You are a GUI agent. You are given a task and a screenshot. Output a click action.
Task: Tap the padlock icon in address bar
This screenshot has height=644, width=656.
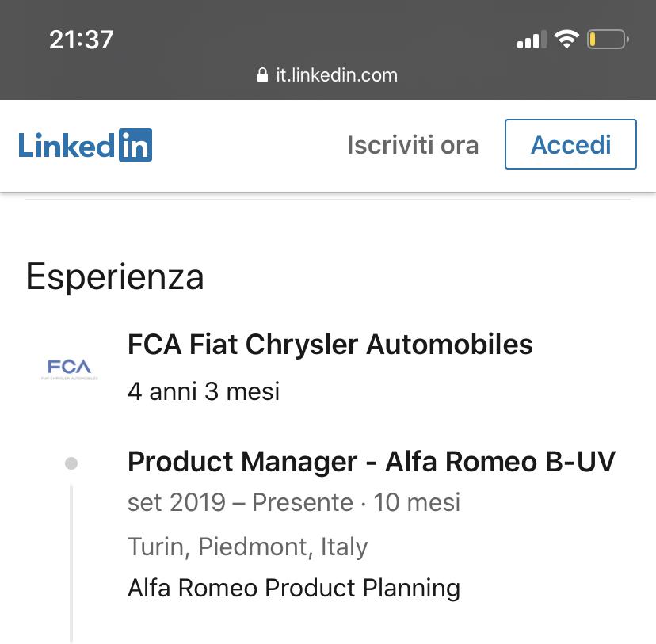262,75
